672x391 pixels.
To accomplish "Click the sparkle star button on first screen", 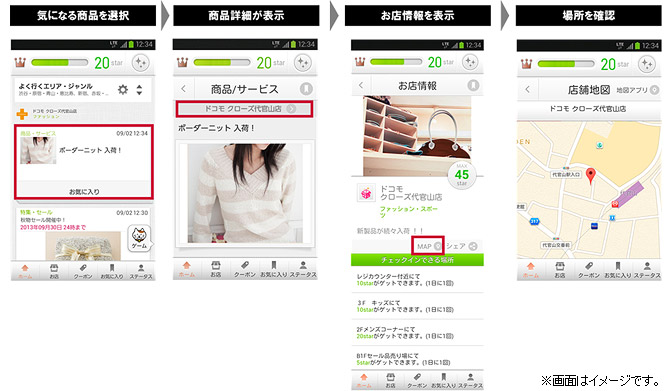I will 140,63.
